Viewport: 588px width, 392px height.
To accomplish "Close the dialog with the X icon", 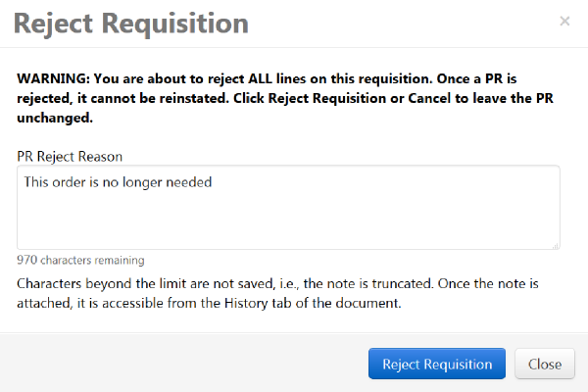I will click(x=564, y=21).
